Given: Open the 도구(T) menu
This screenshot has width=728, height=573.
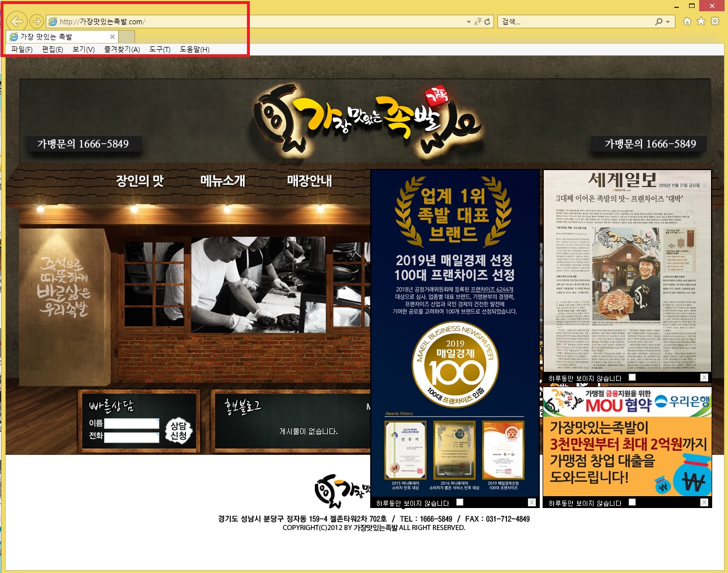Looking at the screenshot, I should coord(159,50).
